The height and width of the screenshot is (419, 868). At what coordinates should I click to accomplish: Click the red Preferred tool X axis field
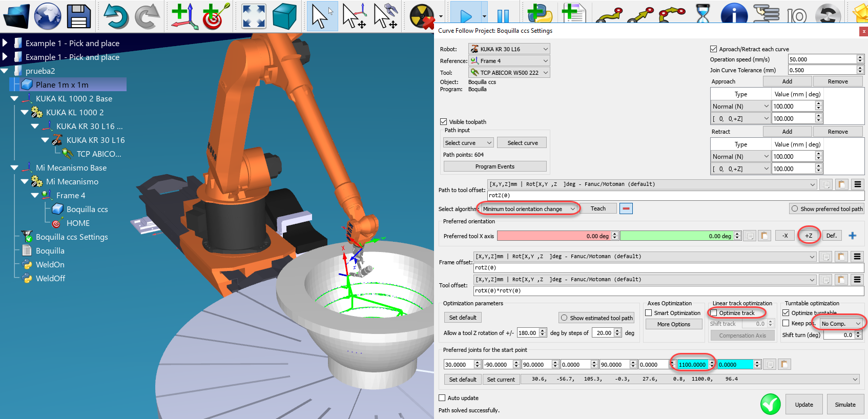[553, 236]
